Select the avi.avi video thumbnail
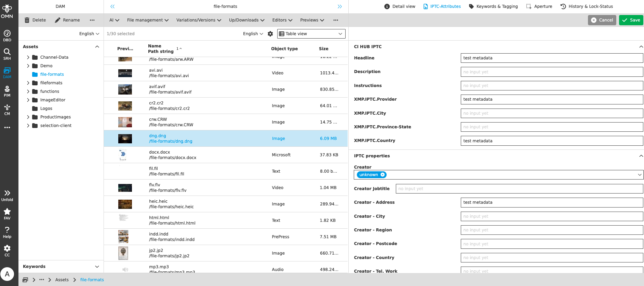 coord(125,73)
